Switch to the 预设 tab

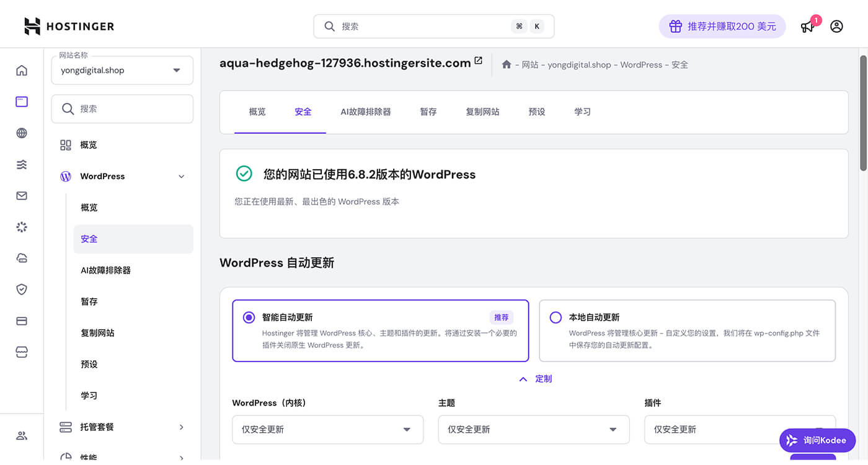(537, 112)
